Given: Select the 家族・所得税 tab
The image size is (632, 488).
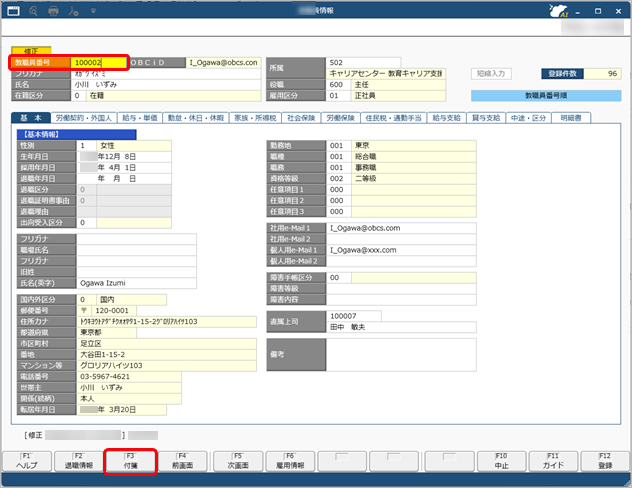Looking at the screenshot, I should tap(254, 118).
